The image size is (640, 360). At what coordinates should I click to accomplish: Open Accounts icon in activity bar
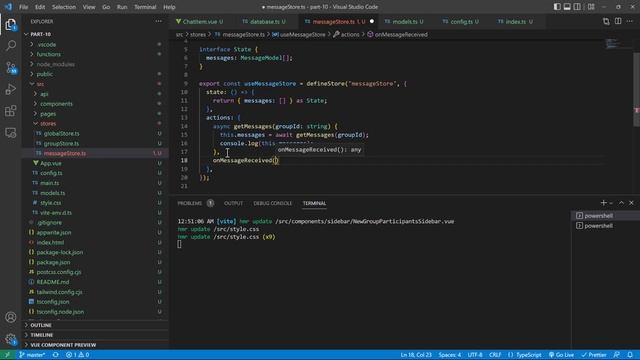11,317
